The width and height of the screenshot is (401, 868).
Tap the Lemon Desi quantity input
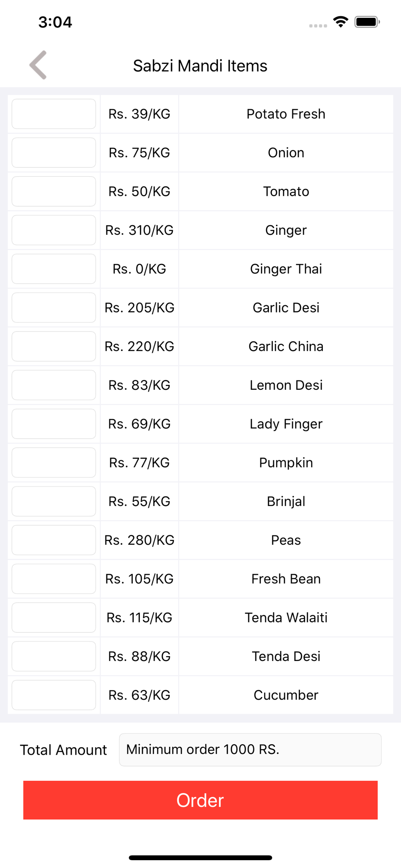click(x=54, y=385)
